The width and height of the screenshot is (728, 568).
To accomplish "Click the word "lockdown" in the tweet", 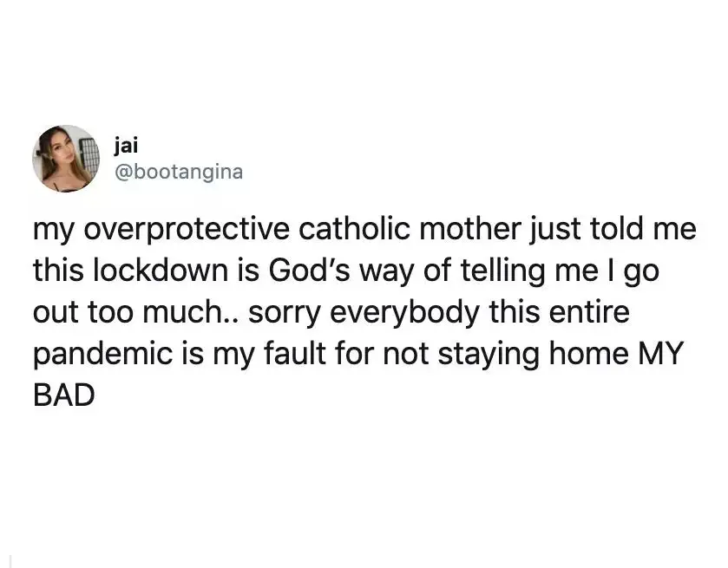I will click(x=161, y=270).
